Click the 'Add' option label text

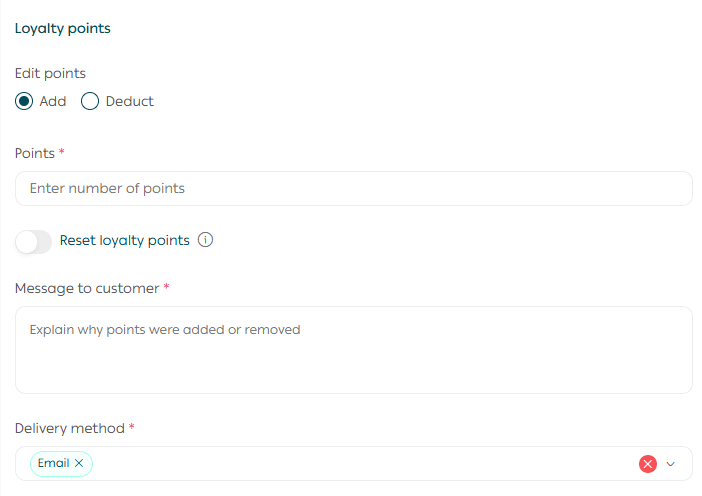point(53,101)
